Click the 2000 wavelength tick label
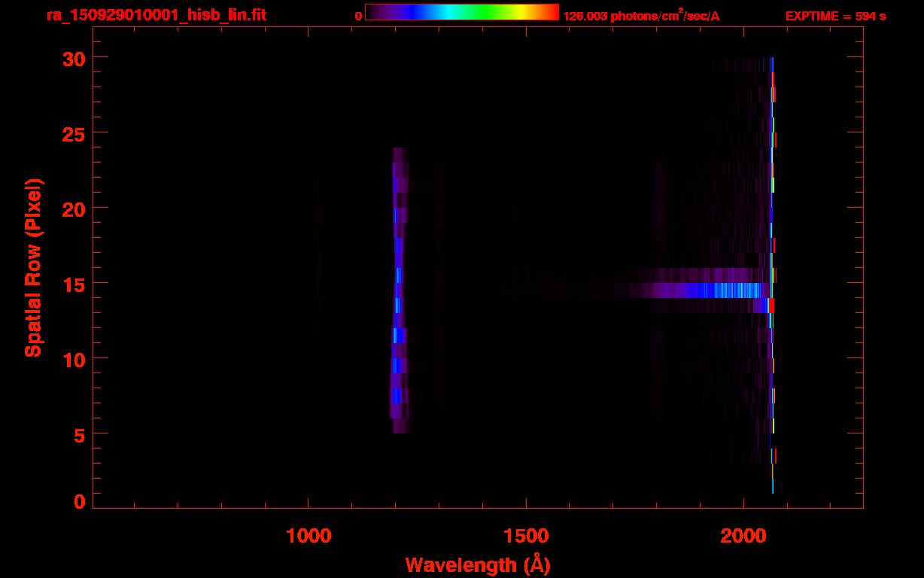 [743, 535]
